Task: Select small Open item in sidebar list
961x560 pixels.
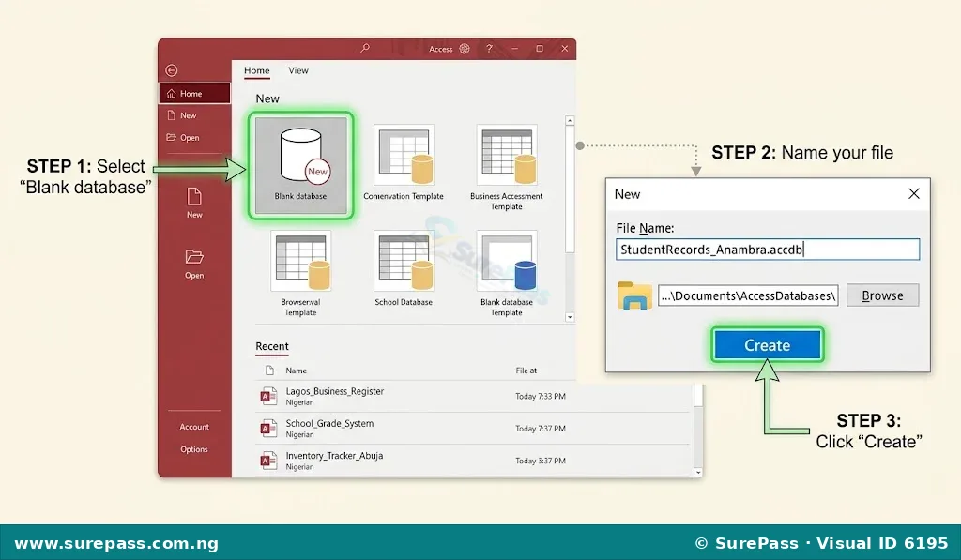Action: (183, 137)
